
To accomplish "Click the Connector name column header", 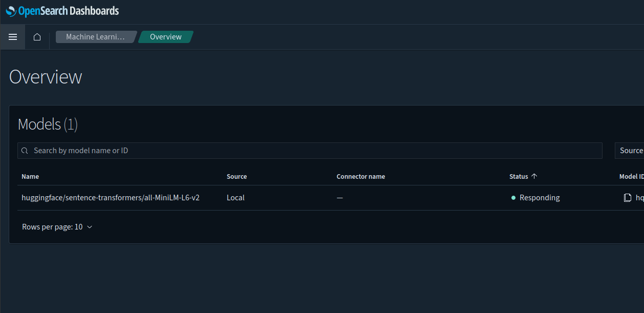I will [360, 176].
